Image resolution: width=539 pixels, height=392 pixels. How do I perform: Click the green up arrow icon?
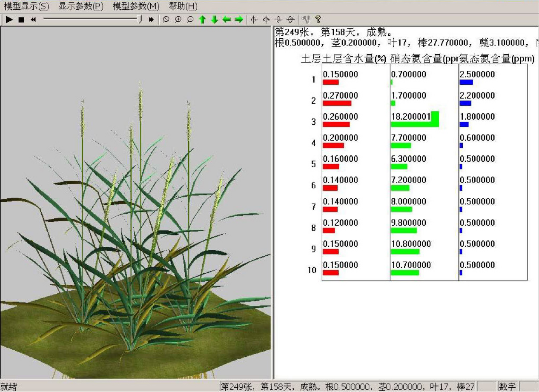point(203,20)
